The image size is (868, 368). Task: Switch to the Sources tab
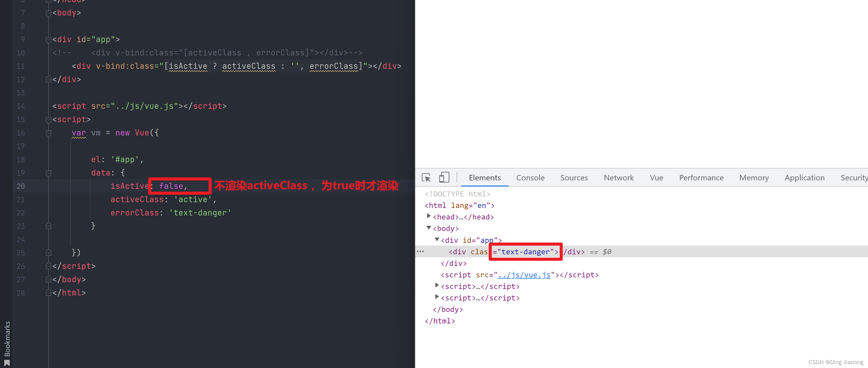574,178
